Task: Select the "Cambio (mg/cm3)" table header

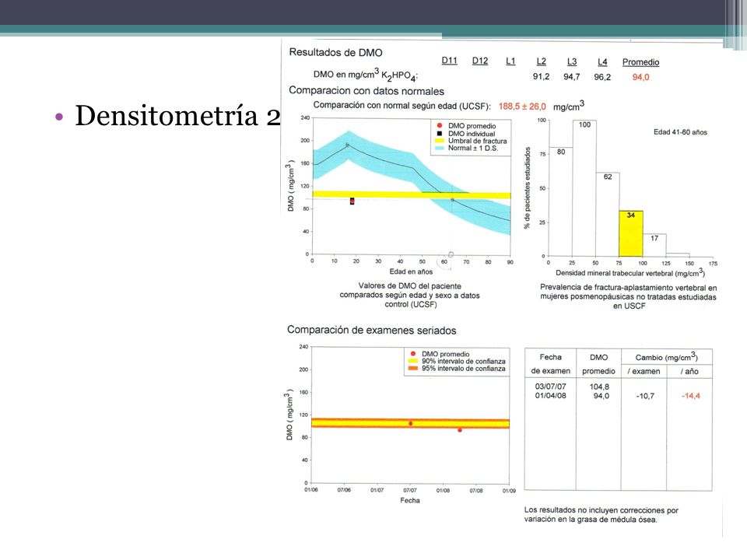Action: [667, 357]
